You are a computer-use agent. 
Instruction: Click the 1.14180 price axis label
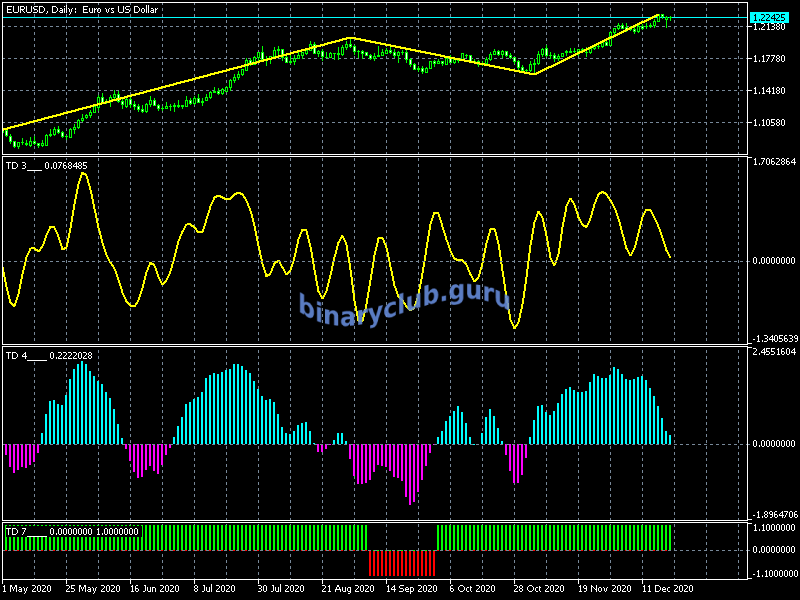click(769, 91)
